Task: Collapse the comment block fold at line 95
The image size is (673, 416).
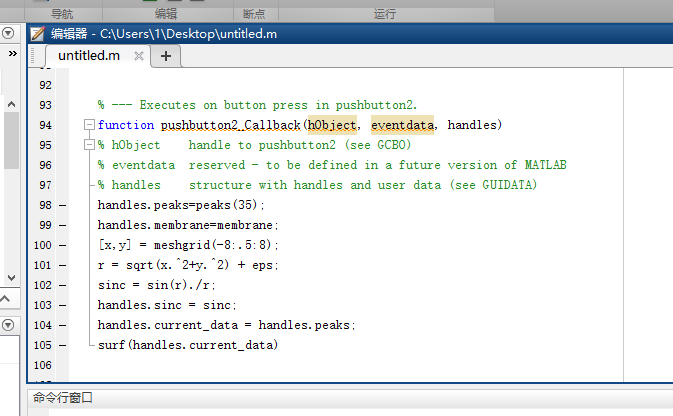Action: [89, 145]
